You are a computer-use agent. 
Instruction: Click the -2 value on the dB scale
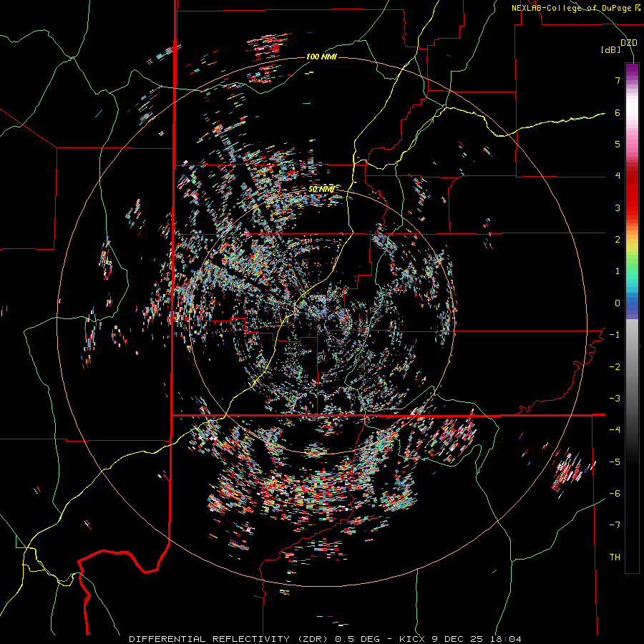coord(615,367)
